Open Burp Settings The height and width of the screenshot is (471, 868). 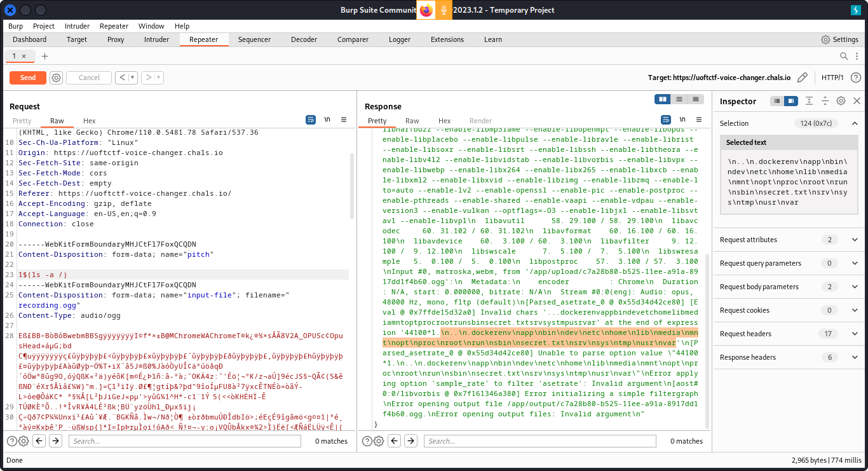[839, 39]
